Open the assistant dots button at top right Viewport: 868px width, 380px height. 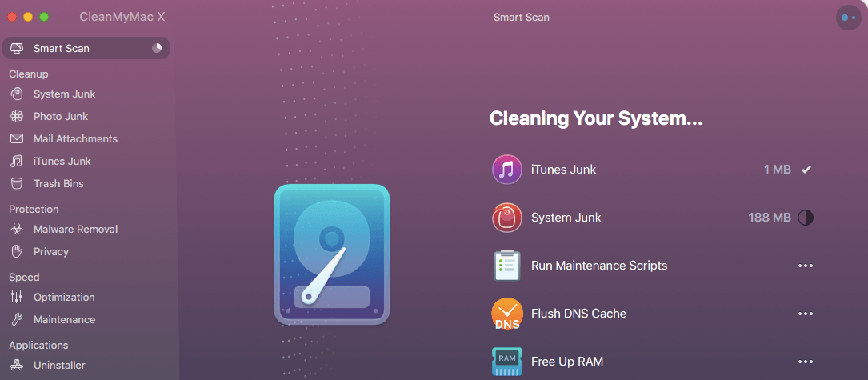[849, 17]
